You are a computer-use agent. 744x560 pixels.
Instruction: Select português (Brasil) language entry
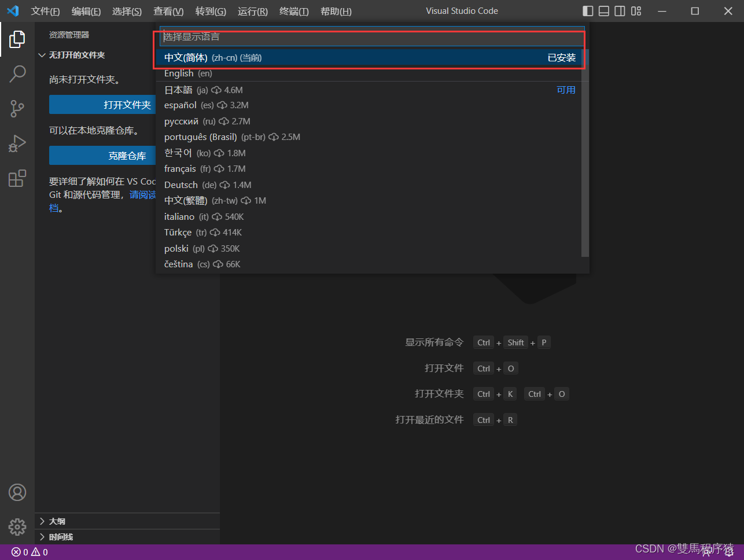370,137
